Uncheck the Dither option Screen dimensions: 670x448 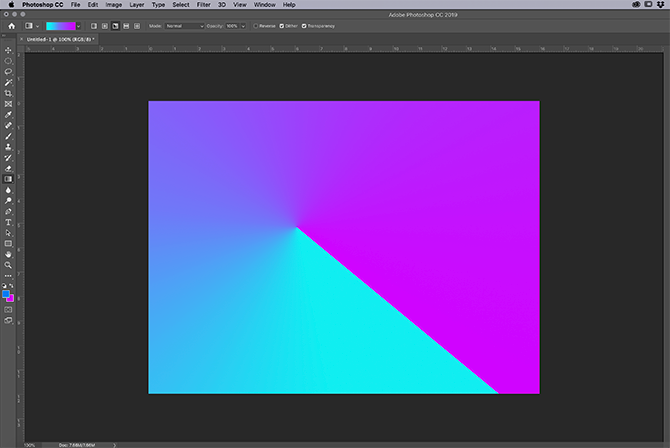click(281, 25)
